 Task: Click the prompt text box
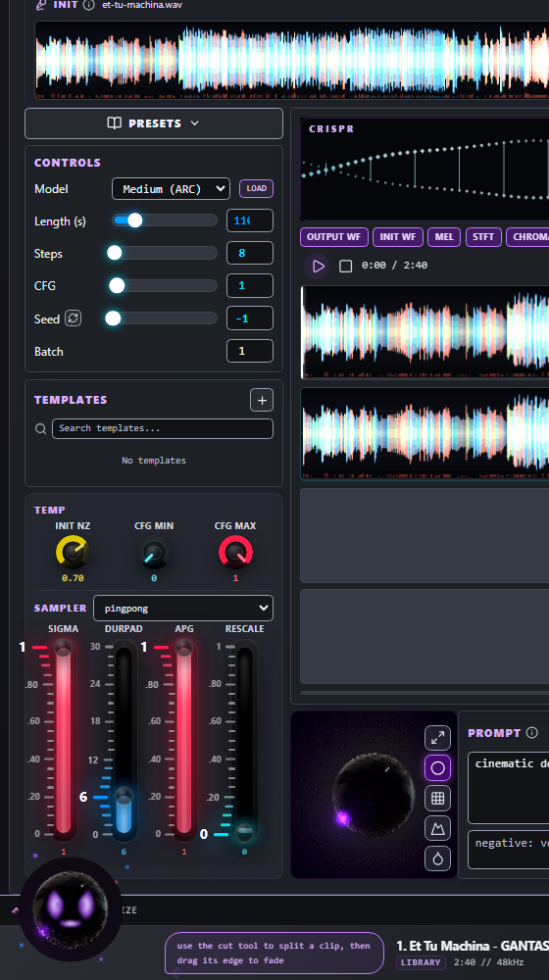click(x=509, y=788)
